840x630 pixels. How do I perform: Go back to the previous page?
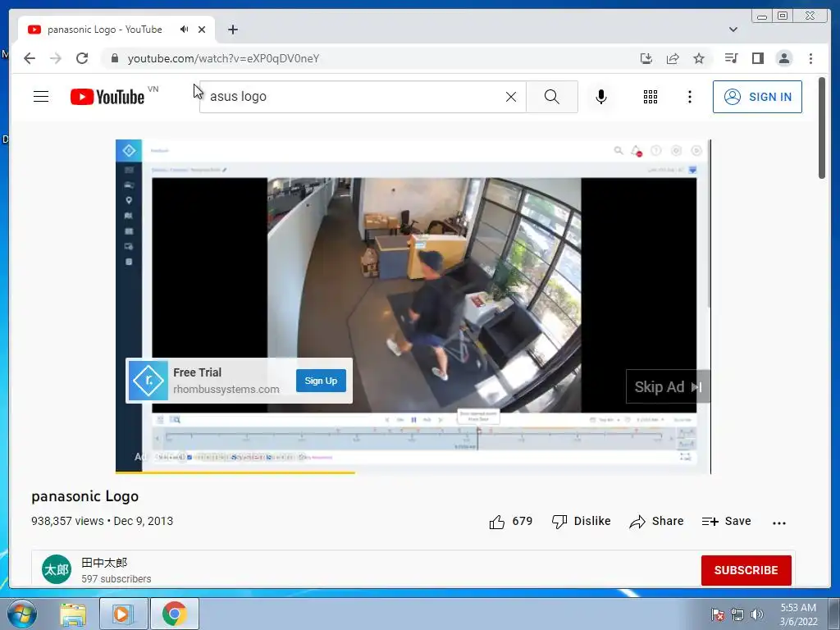click(x=30, y=58)
